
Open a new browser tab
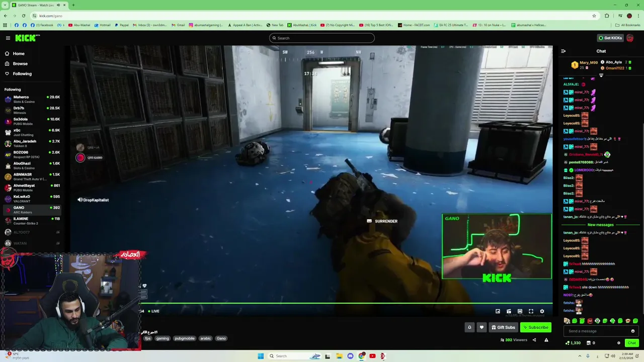tap(73, 5)
